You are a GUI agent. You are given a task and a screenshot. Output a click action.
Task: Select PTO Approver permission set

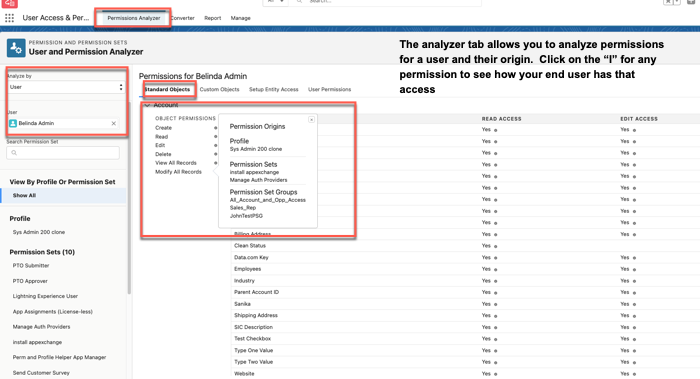[x=30, y=281]
